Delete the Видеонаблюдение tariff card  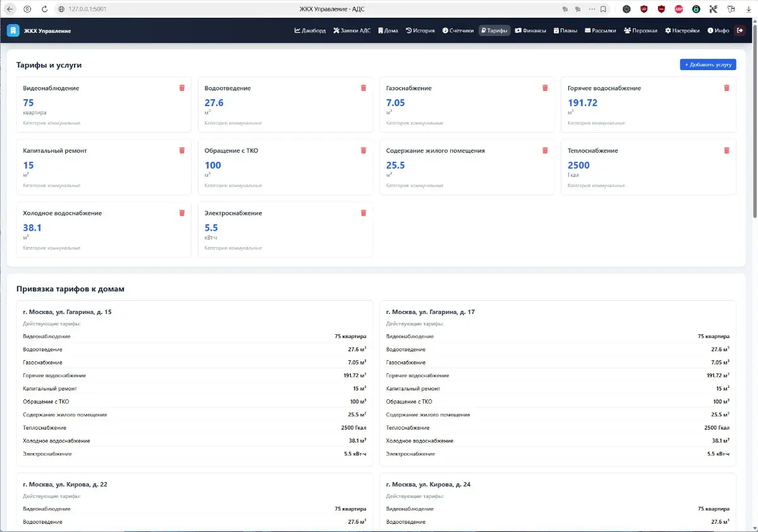[x=182, y=88]
